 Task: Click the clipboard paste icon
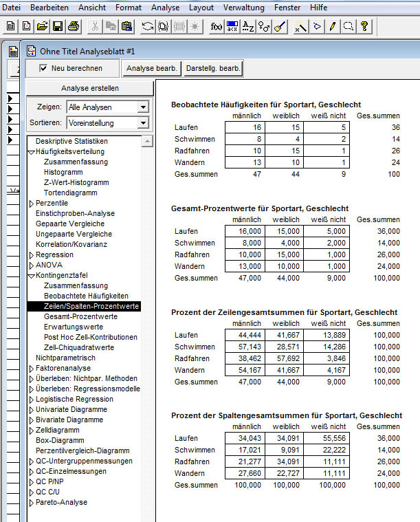pyautogui.click(x=126, y=26)
